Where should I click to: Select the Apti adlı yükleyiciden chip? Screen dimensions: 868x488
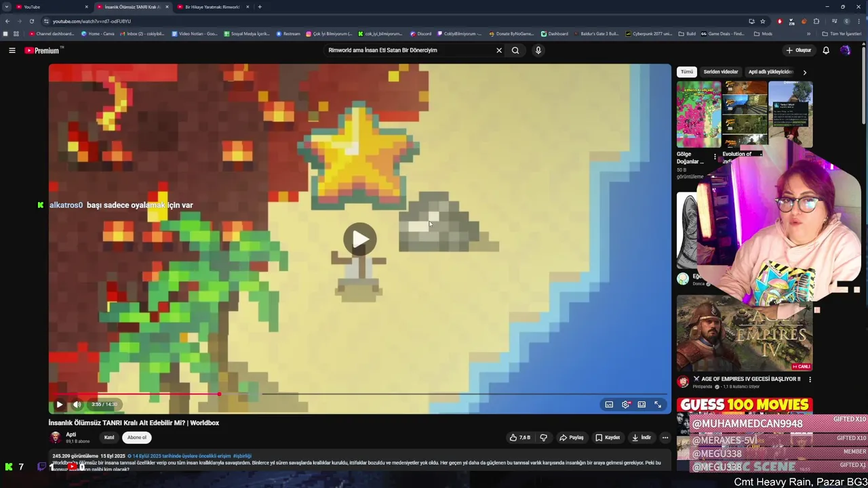tap(770, 72)
